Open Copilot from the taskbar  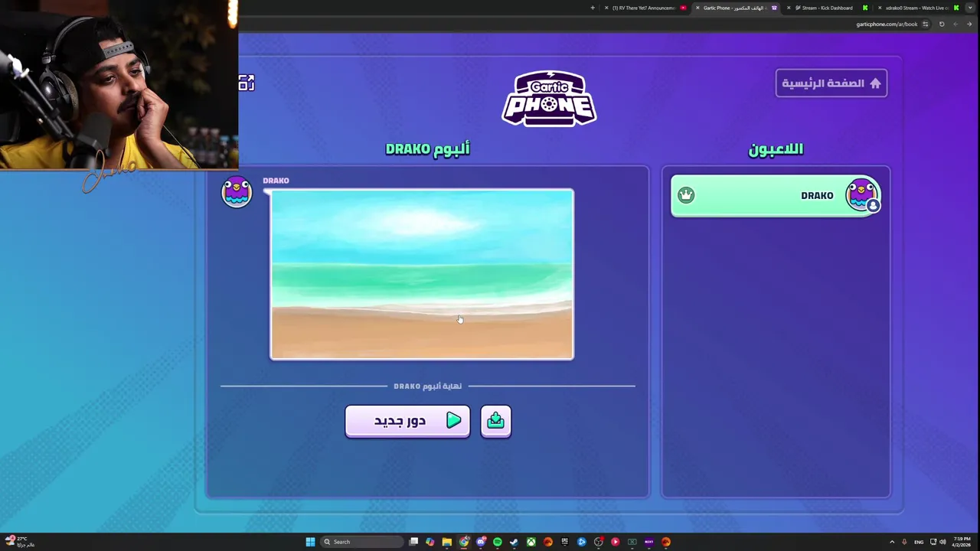point(430,542)
